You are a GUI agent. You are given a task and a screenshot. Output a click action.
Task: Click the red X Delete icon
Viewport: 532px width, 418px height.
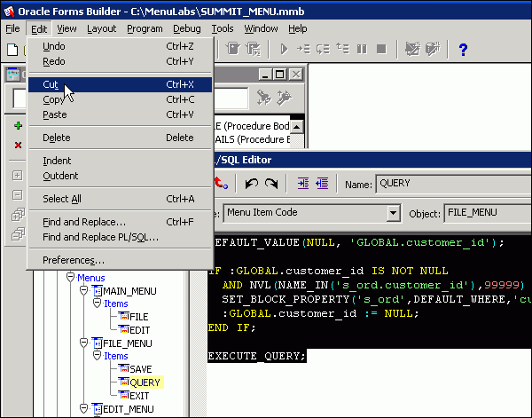[x=18, y=145]
